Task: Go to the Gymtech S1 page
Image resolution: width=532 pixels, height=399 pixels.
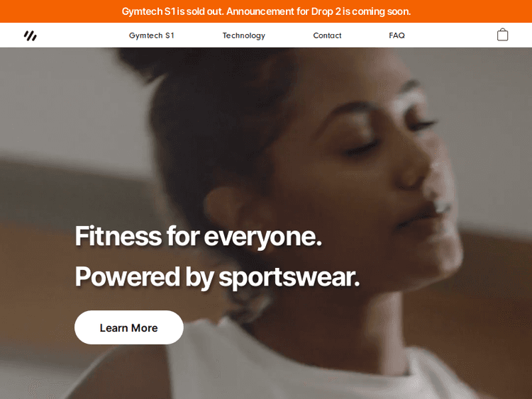Action: point(151,35)
